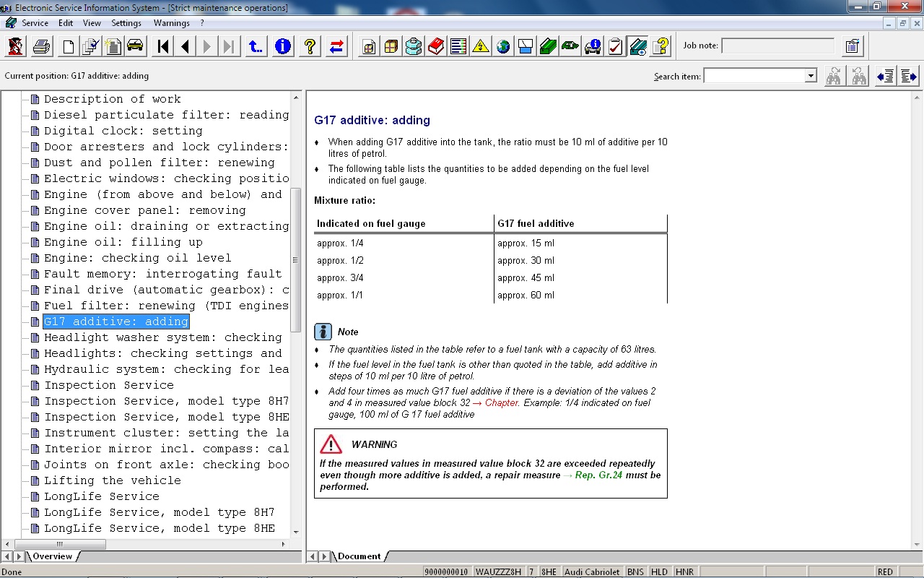The image size is (924, 578).
Task: Click the yellow question mark help icon
Action: pos(310,47)
